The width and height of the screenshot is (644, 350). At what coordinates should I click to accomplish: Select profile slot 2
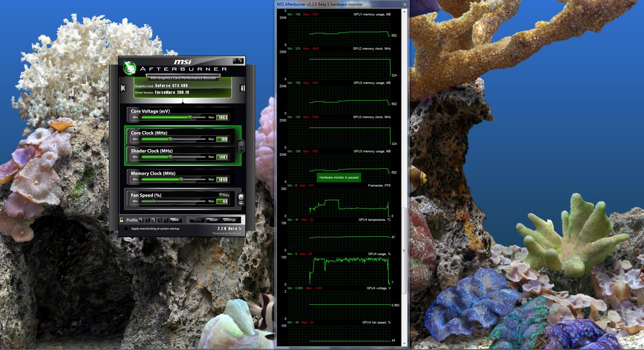[148, 220]
